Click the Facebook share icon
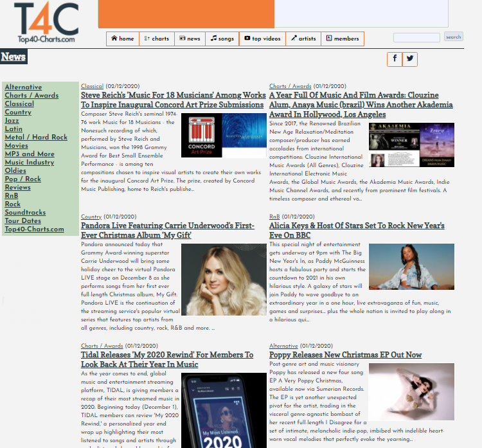 pos(395,59)
